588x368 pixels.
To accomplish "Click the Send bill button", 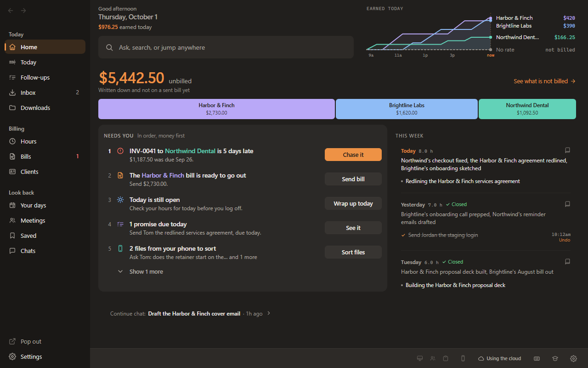I will 353,179.
